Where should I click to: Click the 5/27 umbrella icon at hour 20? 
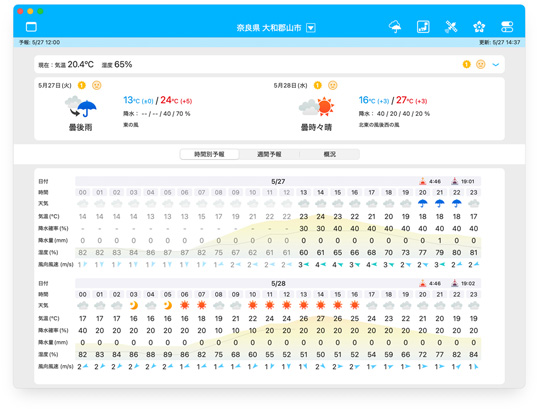point(423,203)
